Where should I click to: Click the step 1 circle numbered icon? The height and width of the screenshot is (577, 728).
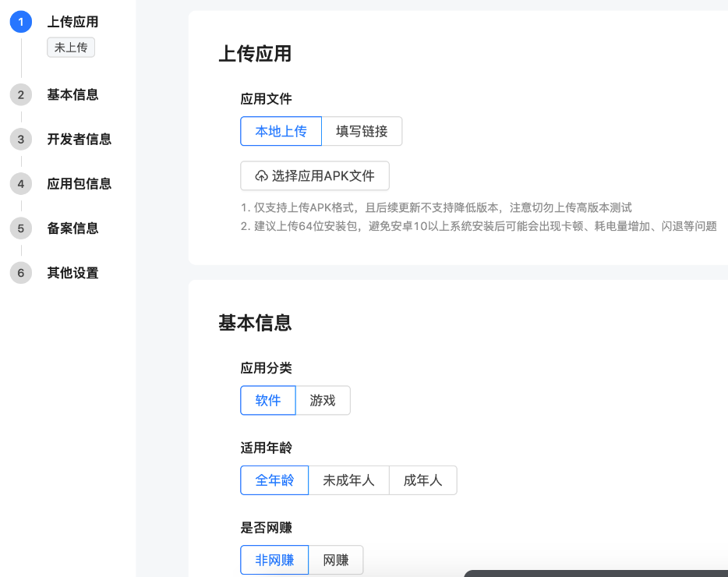[x=20, y=22]
